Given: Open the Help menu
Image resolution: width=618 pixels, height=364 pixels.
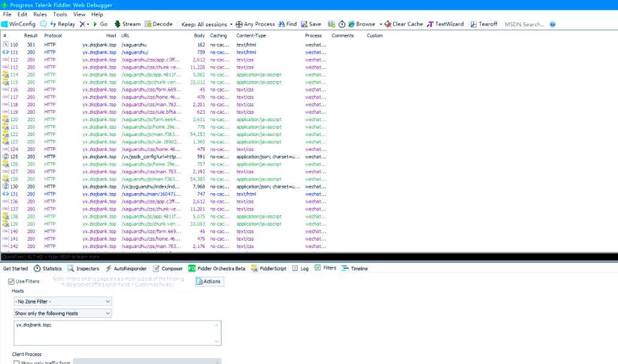Looking at the screenshot, I should (97, 14).
